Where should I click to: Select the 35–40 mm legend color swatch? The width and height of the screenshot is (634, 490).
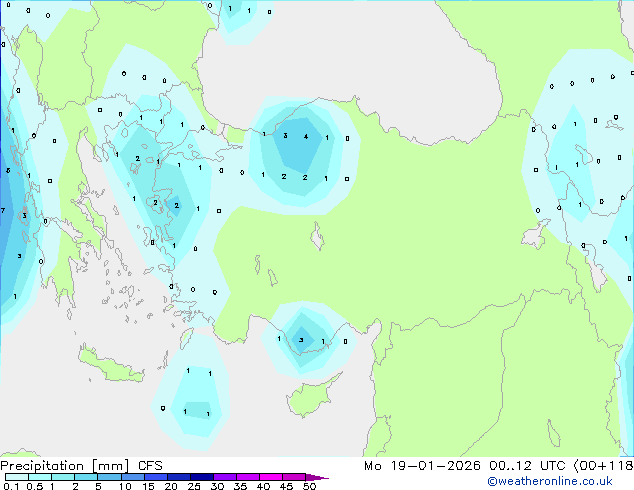(x=247, y=477)
